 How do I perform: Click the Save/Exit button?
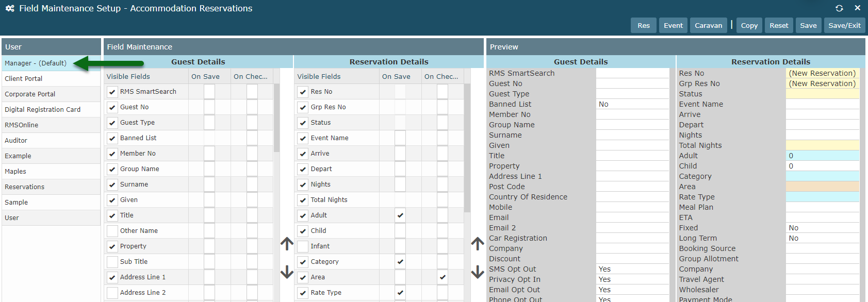pyautogui.click(x=844, y=25)
